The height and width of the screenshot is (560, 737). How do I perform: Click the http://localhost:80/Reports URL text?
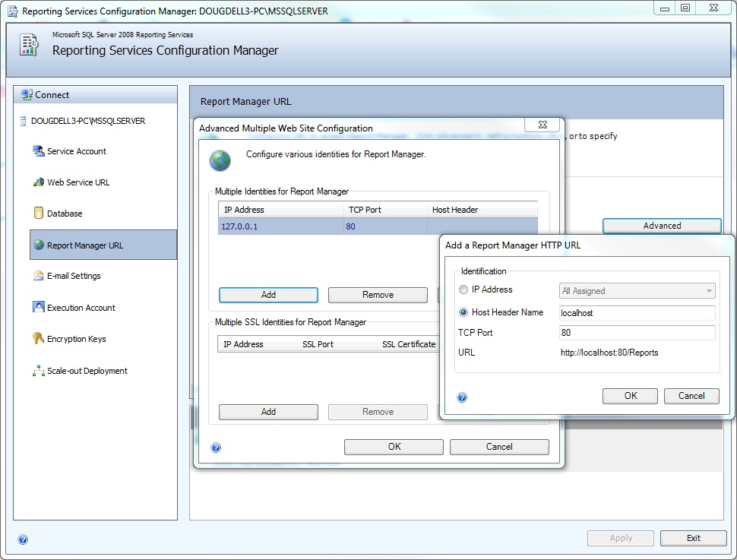609,353
